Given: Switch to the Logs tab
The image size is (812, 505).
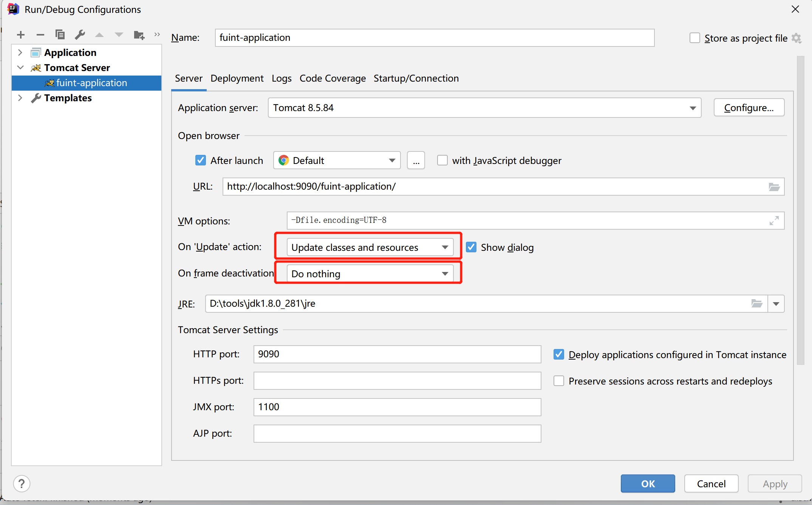Looking at the screenshot, I should click(281, 78).
